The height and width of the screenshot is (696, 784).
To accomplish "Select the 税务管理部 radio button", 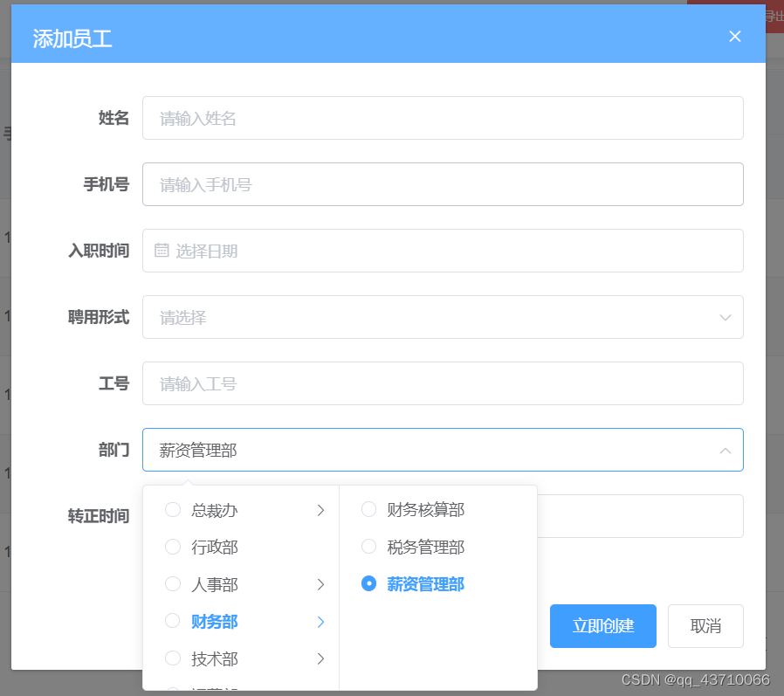I will tap(368, 547).
